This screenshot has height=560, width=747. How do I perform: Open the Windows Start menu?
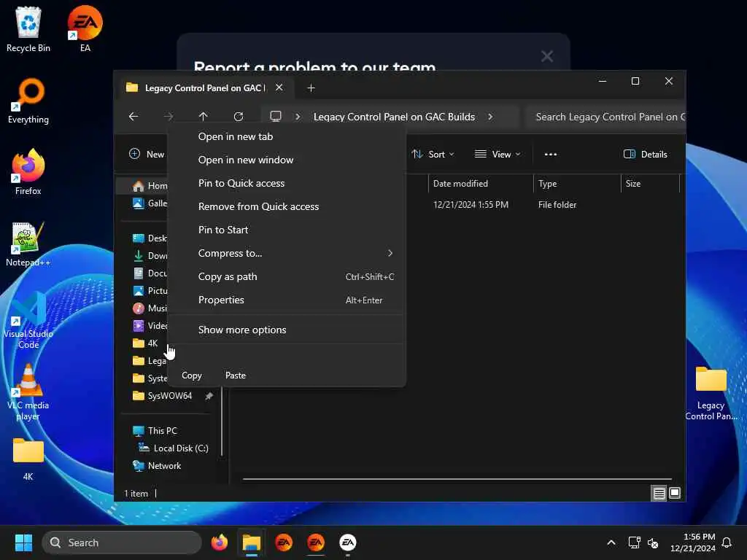[23, 542]
